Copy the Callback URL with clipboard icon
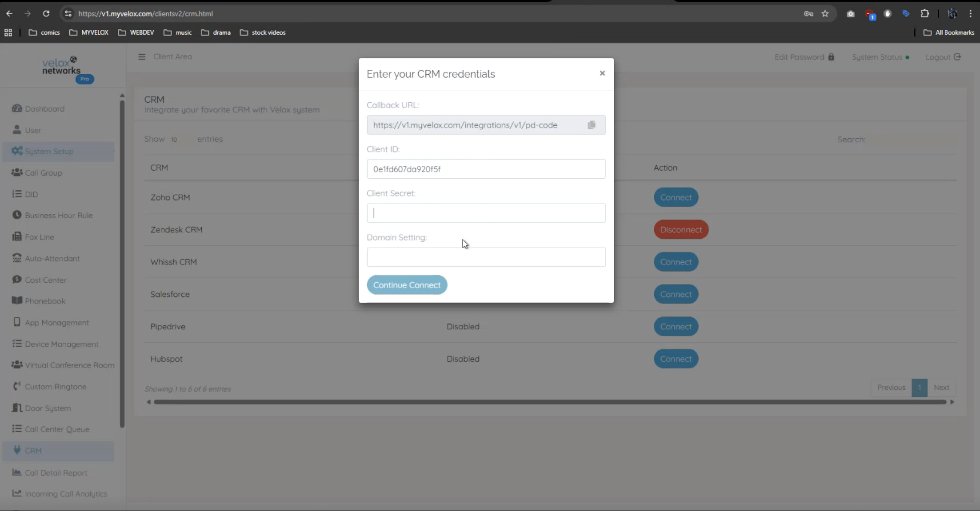 point(591,125)
